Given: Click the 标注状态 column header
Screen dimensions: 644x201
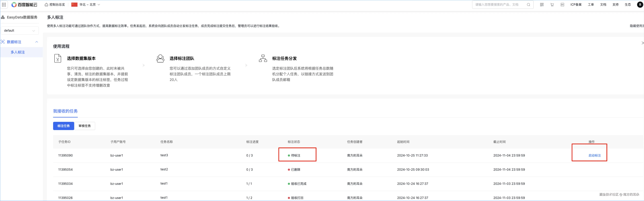Looking at the screenshot, I should point(294,142).
